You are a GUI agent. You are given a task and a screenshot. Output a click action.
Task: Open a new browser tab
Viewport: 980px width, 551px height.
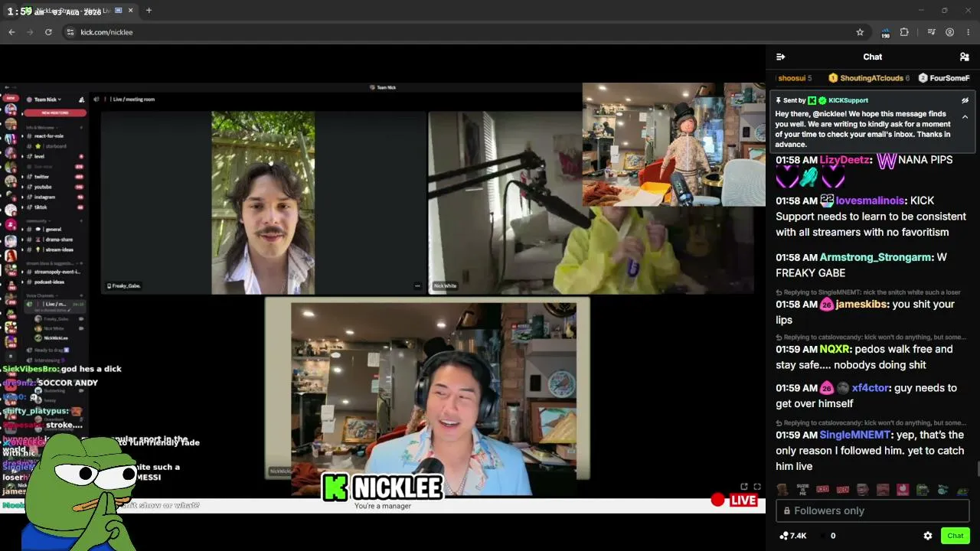(149, 11)
